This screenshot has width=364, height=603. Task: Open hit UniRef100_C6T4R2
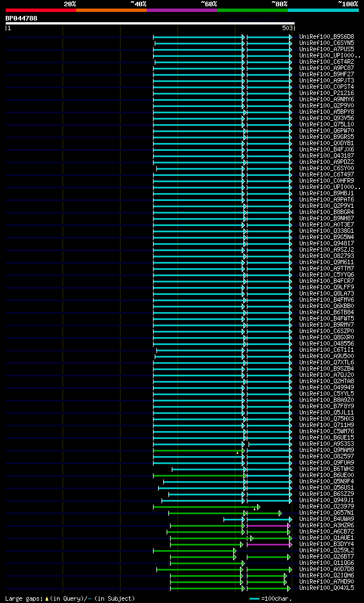pos(327,62)
